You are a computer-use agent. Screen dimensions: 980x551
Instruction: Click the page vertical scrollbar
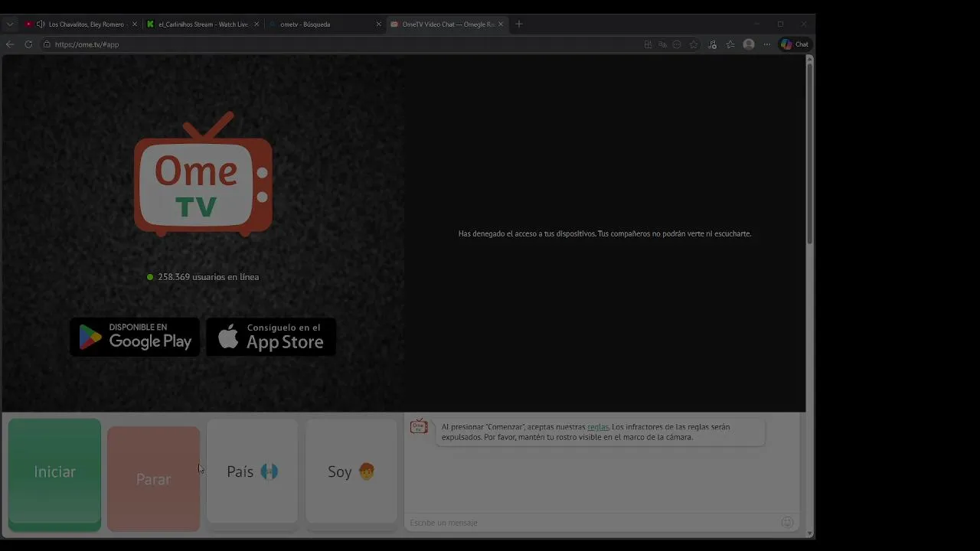(809, 153)
